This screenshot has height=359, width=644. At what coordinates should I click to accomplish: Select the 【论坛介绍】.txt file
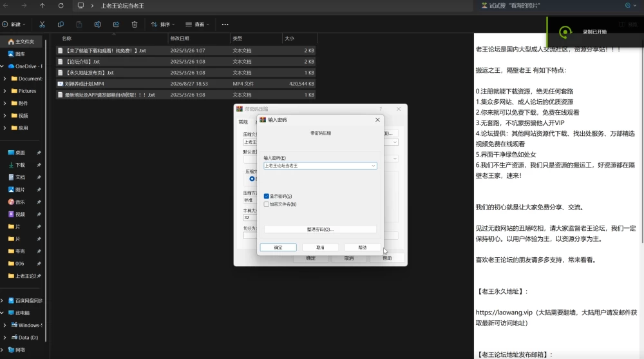click(x=185, y=62)
